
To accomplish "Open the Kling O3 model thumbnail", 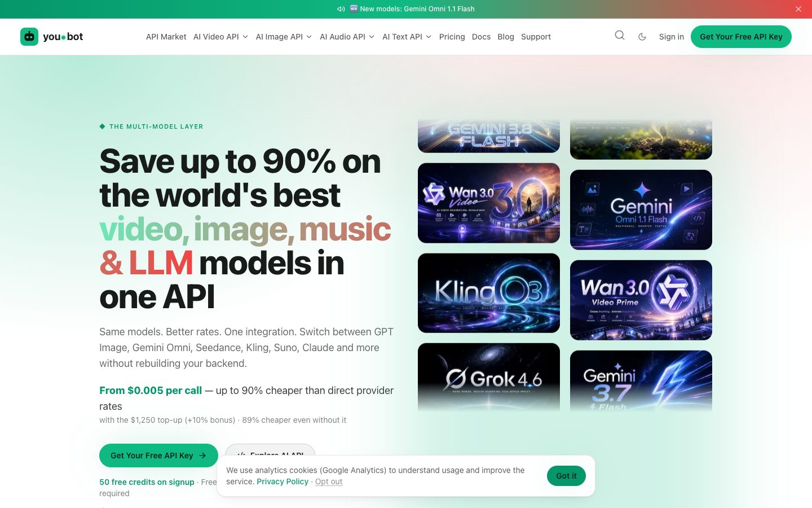I will pos(489,293).
